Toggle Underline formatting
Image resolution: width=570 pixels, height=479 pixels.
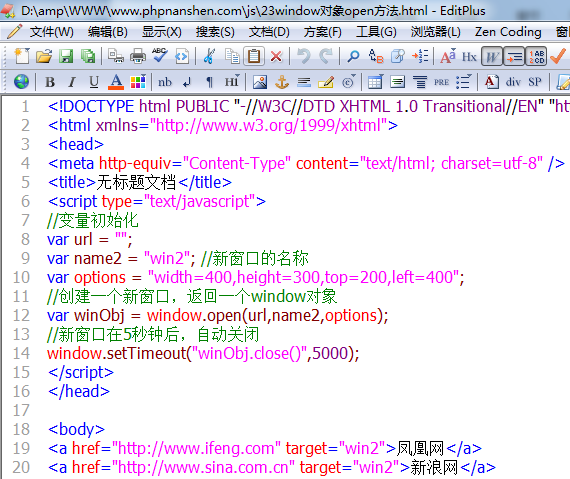coord(94,82)
